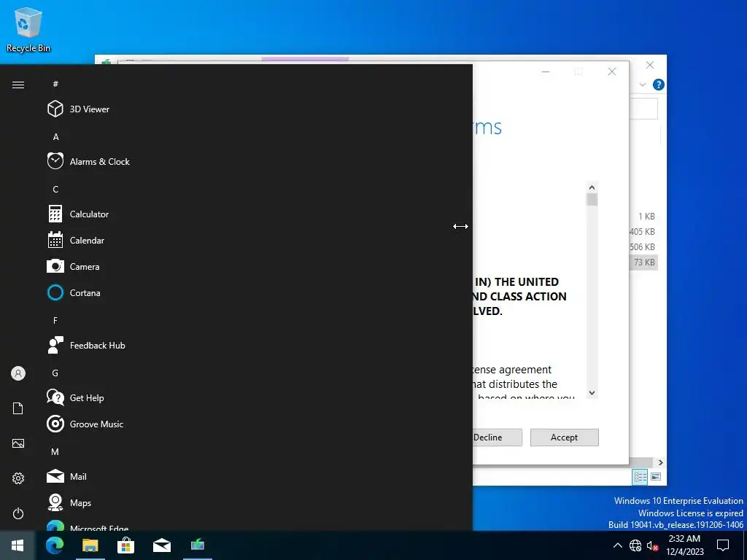Open Documents from Start sidebar

[x=18, y=408]
